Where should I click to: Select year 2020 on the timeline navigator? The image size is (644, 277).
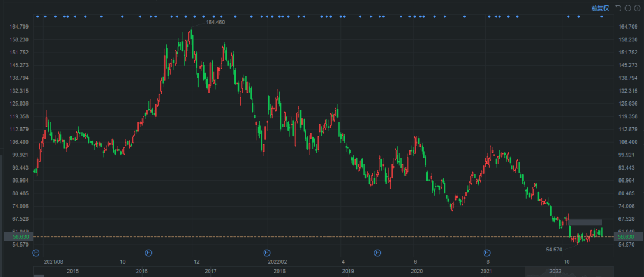[417, 272]
